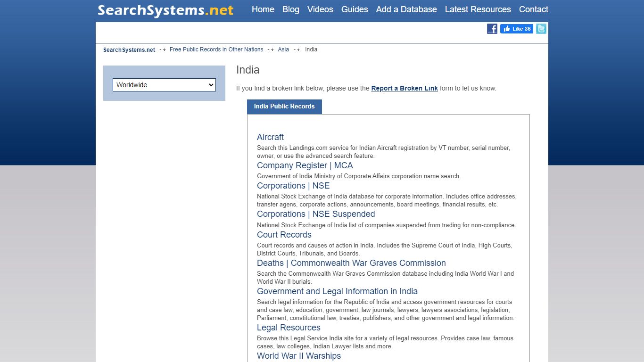This screenshot has width=644, height=362.
Task: Open the Guides menu item
Action: click(x=355, y=9)
